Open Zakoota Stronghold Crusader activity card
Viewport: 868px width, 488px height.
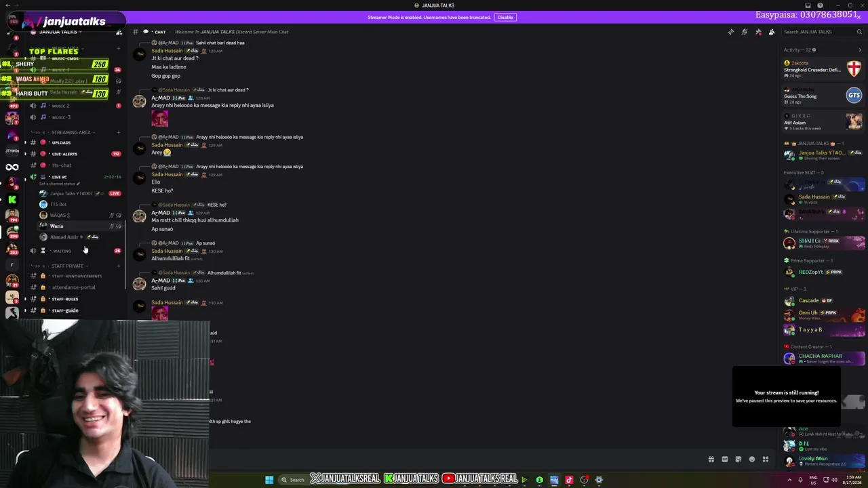(823, 69)
